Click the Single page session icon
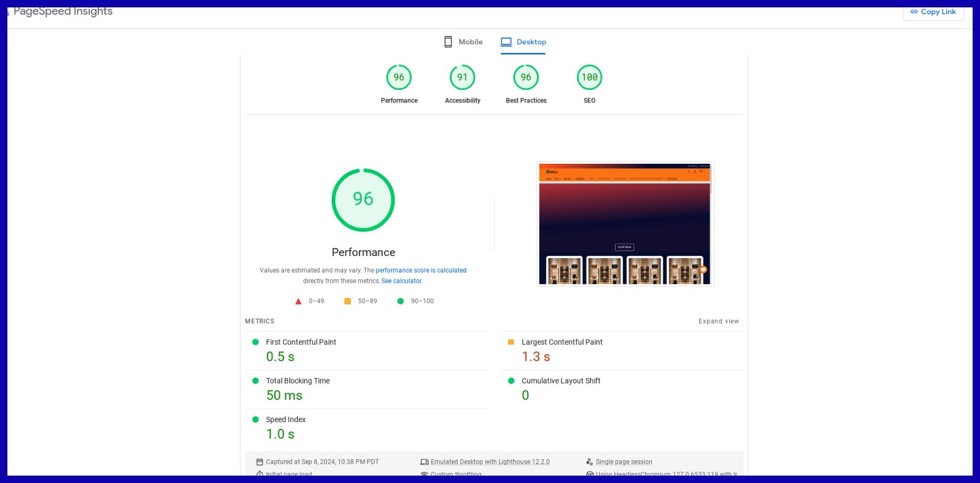The image size is (980, 483). click(589, 462)
